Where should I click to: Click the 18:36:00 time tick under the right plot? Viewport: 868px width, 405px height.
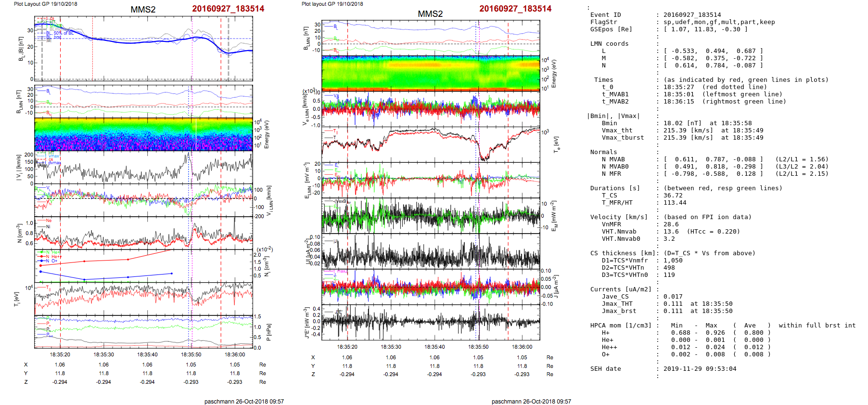tap(522, 347)
